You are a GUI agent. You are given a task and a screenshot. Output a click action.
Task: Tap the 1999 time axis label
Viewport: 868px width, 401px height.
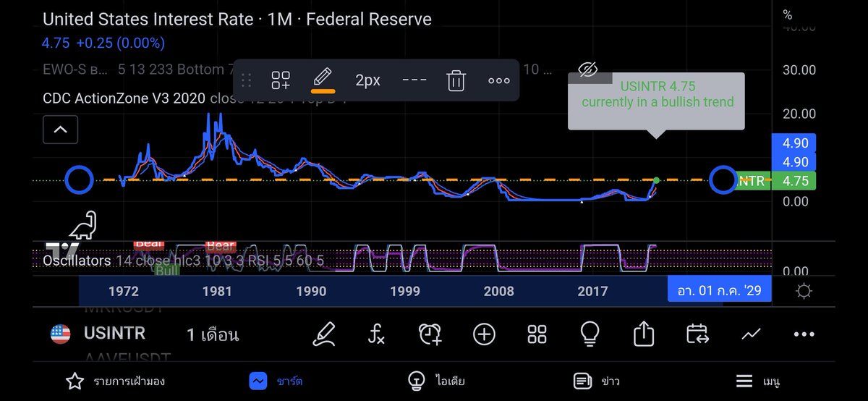pos(405,291)
